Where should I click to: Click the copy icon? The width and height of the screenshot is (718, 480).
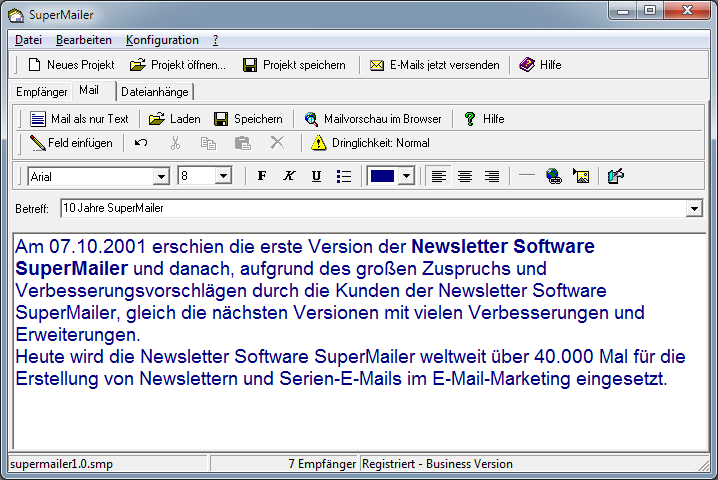[208, 143]
